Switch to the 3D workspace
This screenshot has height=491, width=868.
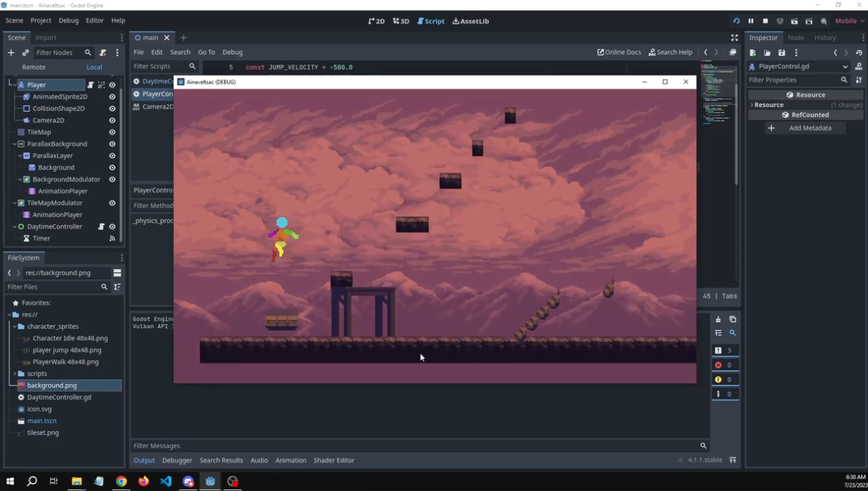tap(400, 21)
